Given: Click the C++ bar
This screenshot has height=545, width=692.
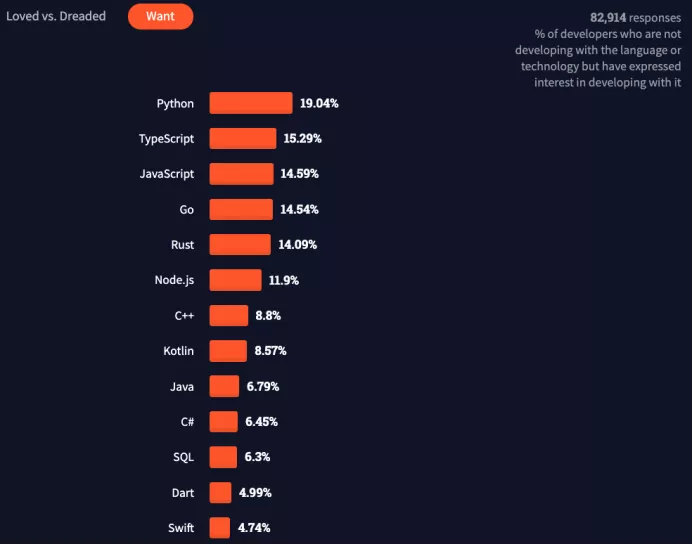Looking at the screenshot, I should click(x=229, y=316).
